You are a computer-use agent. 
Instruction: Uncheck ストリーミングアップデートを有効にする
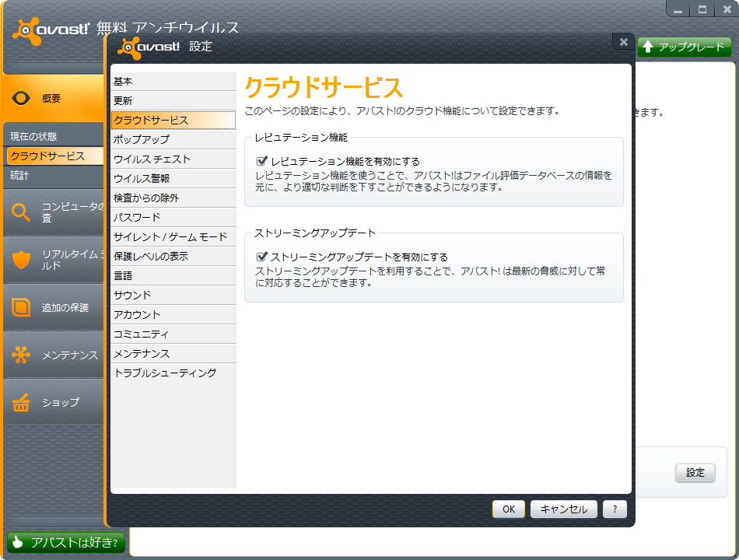point(261,257)
